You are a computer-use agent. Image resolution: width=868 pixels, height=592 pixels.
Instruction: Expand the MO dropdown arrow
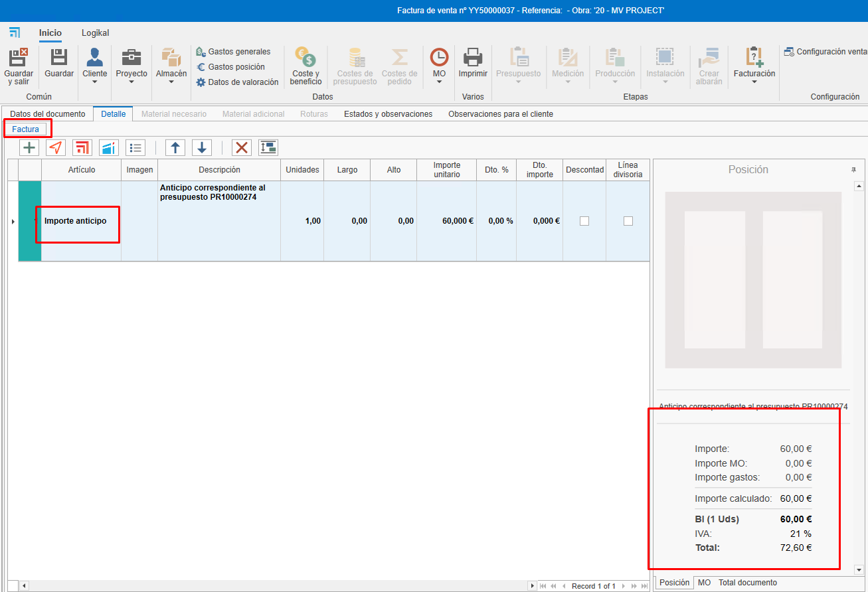(x=439, y=82)
